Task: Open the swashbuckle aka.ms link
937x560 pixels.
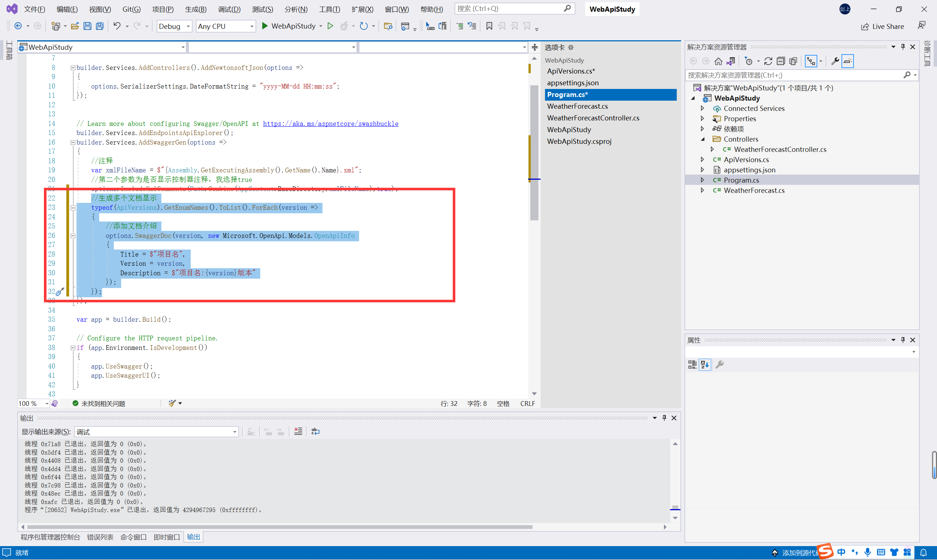Action: 331,124
